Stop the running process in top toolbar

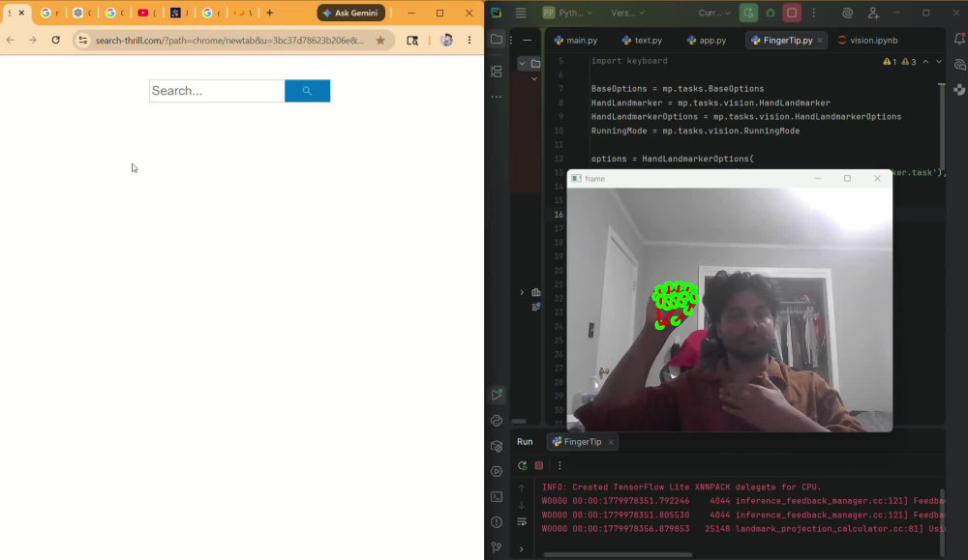[x=792, y=13]
